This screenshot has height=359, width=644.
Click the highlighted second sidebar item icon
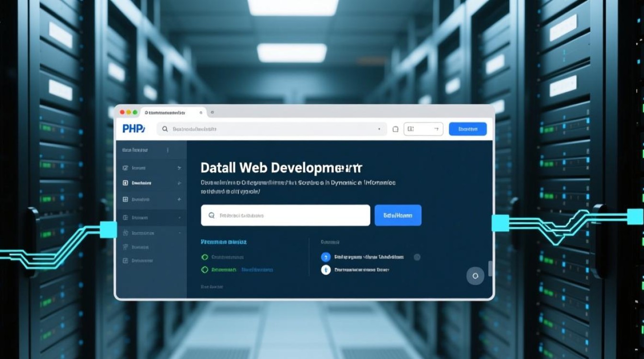point(126,183)
